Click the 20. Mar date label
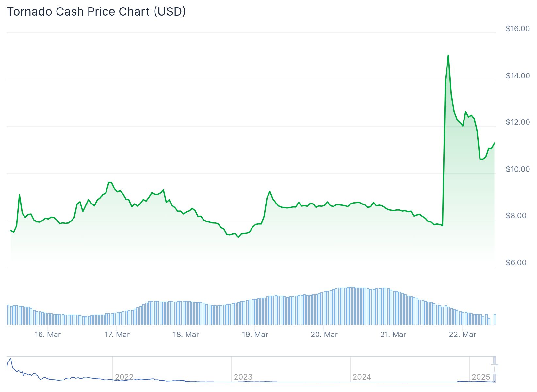This screenshot has width=537, height=392. click(324, 335)
